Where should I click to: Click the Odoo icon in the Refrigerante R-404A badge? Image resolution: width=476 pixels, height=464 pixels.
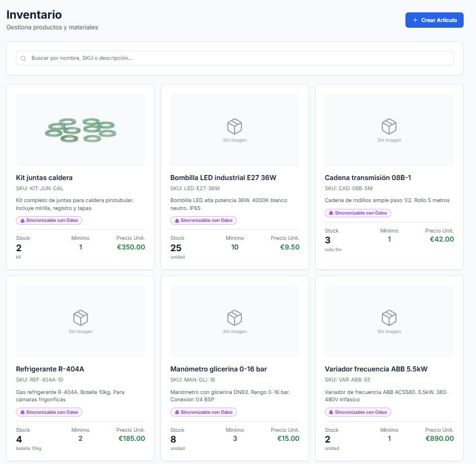[x=23, y=412]
